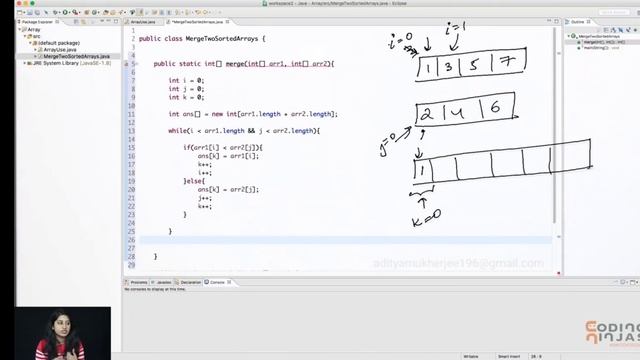This screenshot has width=640, height=360.
Task: Expand JRE System Library node
Action: tap(25, 63)
